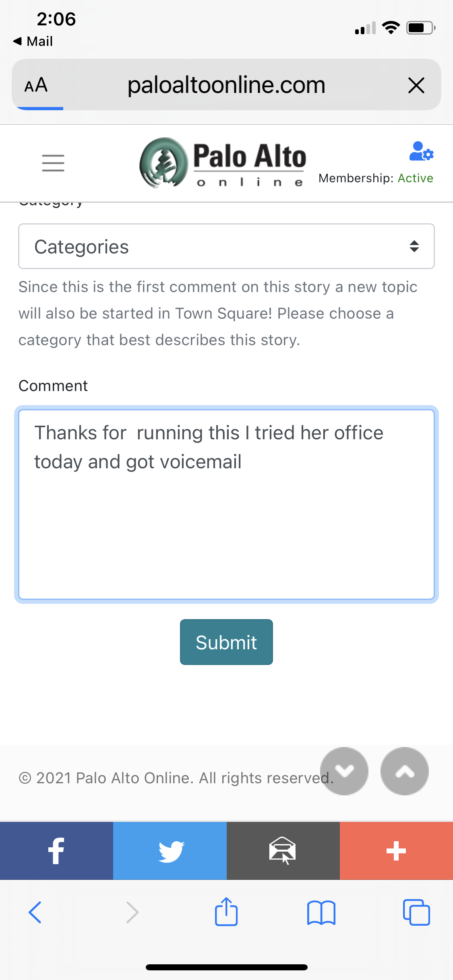Submit the comment
The image size is (453, 980).
tap(226, 642)
